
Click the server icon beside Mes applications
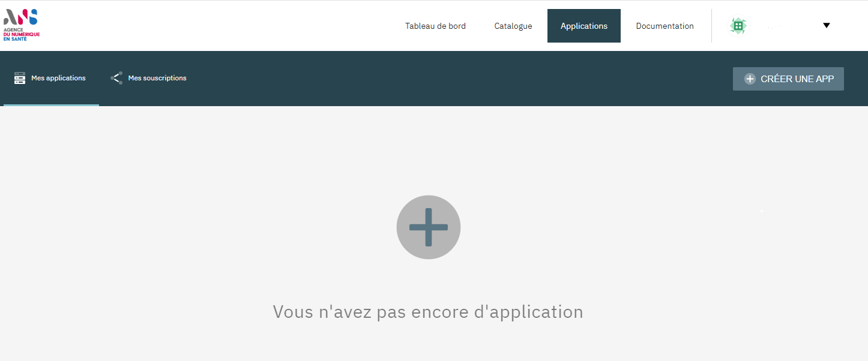click(x=20, y=78)
